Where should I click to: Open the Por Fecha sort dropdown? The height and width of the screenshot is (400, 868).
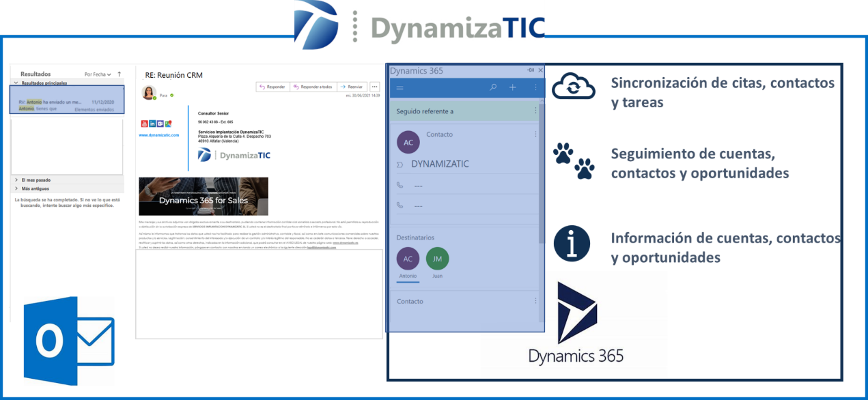point(98,74)
